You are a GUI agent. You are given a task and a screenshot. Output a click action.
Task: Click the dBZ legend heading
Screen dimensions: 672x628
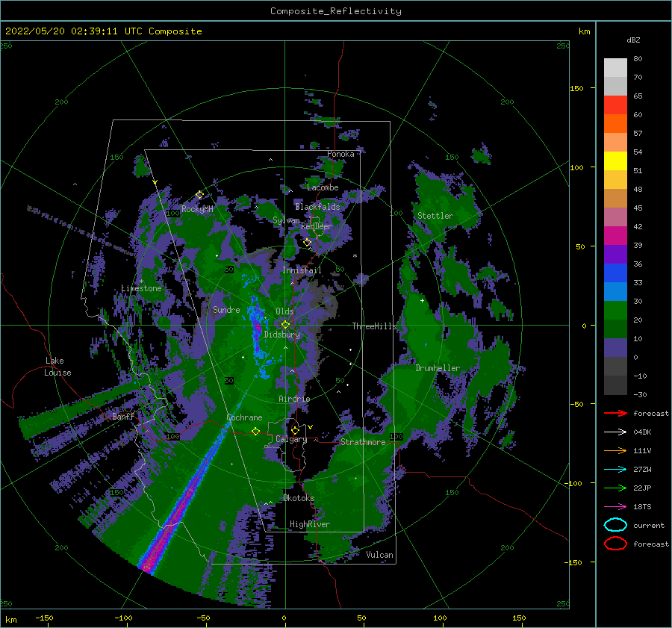(x=633, y=40)
